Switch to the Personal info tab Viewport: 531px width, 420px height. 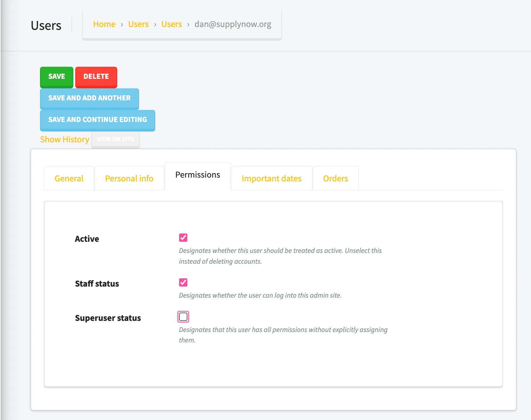click(x=129, y=178)
